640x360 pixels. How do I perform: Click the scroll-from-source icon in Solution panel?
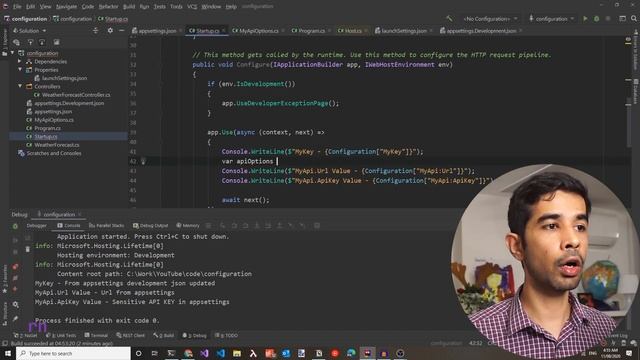click(x=96, y=31)
